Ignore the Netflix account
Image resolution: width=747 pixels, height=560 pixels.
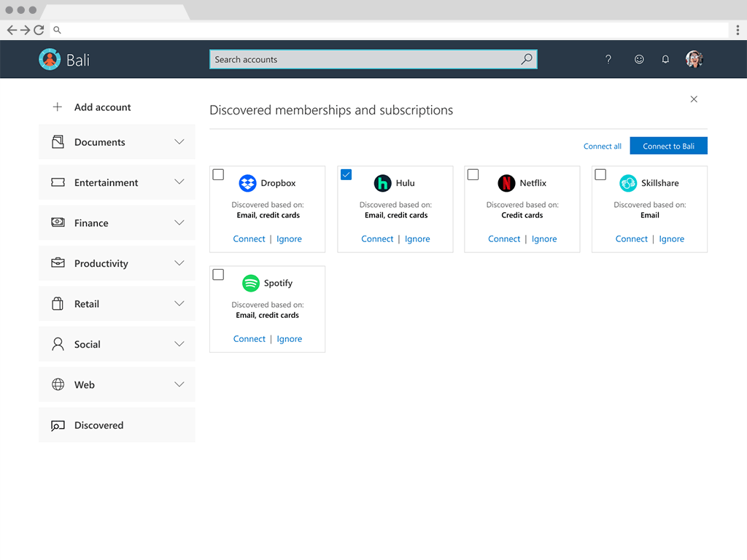[544, 238]
